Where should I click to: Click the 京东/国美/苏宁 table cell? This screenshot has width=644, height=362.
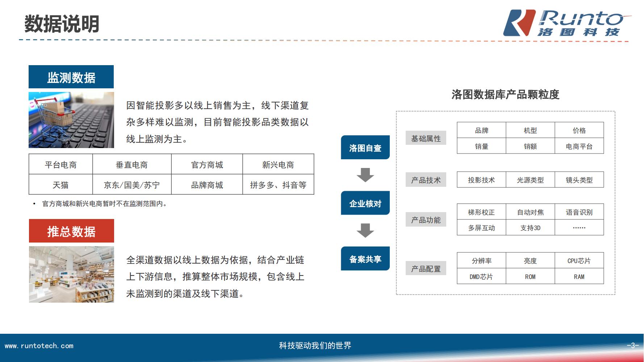132,184
